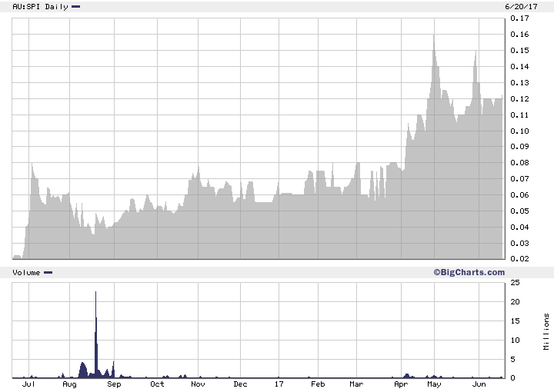This screenshot has height=392, width=554.
Task: Click the 0.09 price axis label
Action: [x=519, y=146]
